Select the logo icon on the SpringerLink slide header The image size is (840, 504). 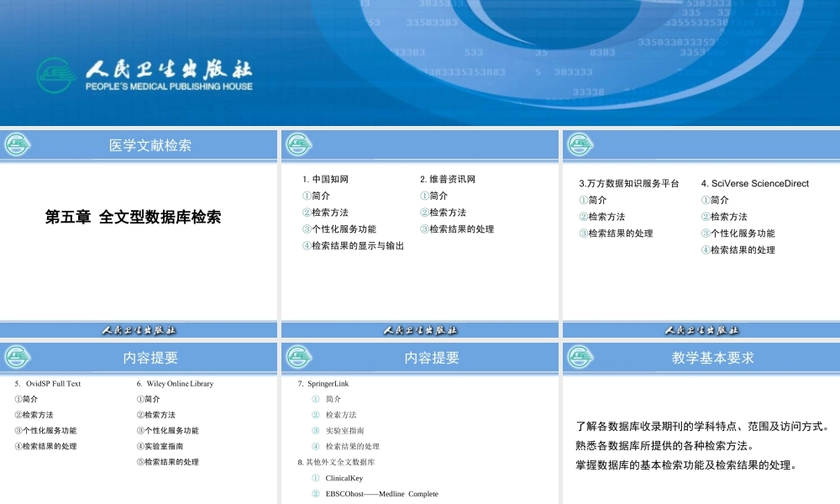pyautogui.click(x=298, y=356)
